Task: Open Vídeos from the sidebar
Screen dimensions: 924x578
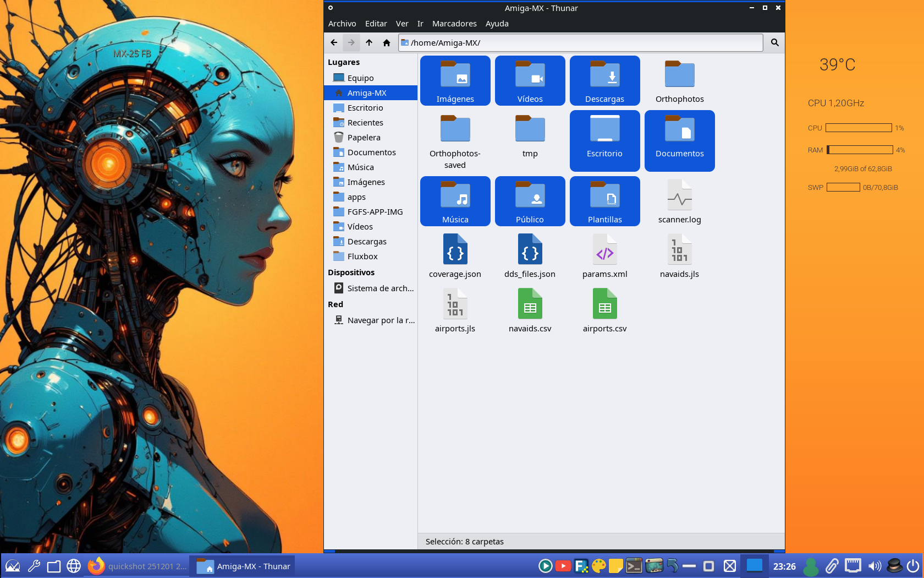Action: [x=371, y=227]
